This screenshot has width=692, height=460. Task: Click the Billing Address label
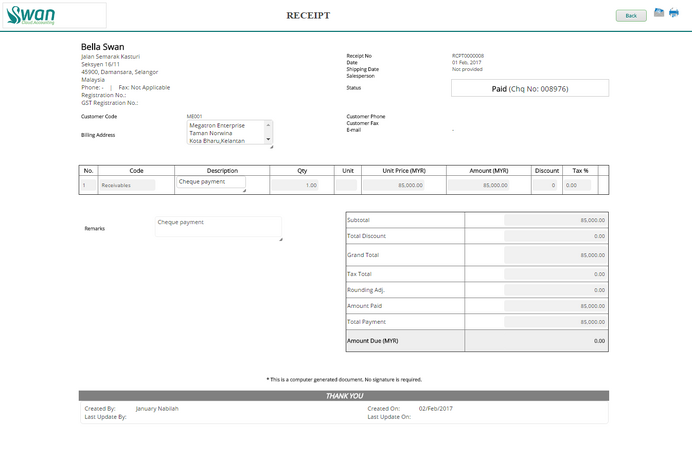coord(98,135)
